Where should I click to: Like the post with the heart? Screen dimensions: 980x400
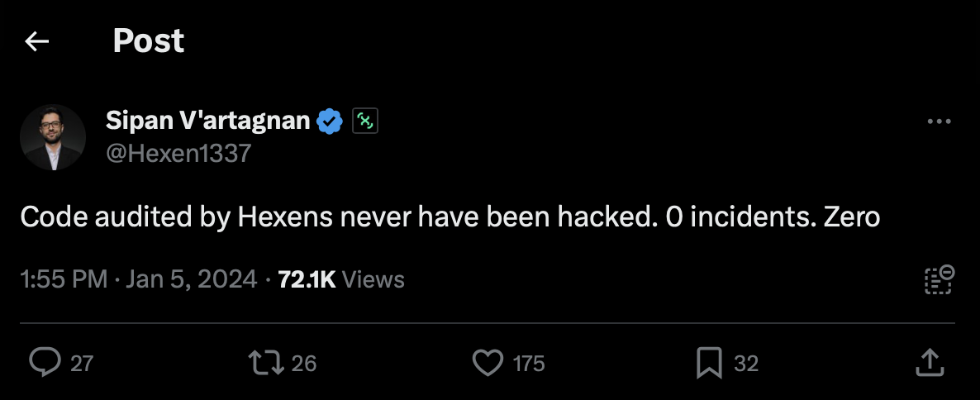pos(488,362)
